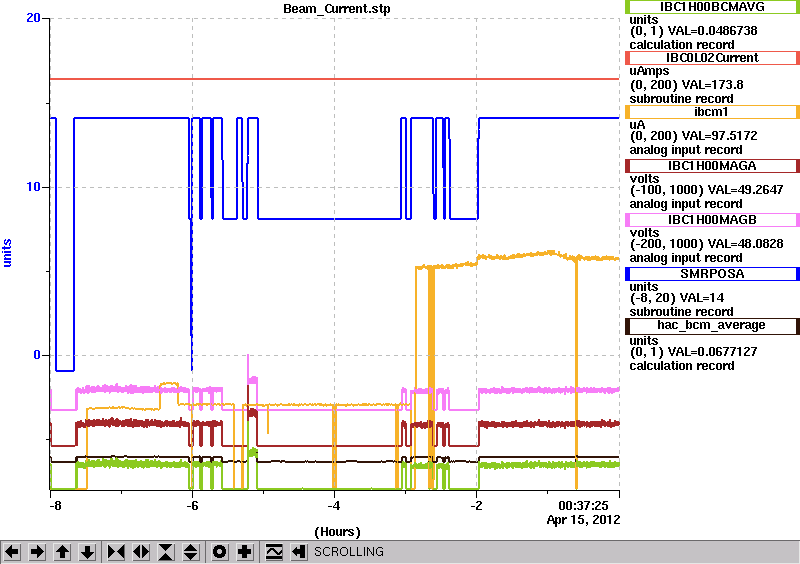Viewport: 800px width, 564px height.
Task: Click the -6 tick label on time axis
Action: 191,506
